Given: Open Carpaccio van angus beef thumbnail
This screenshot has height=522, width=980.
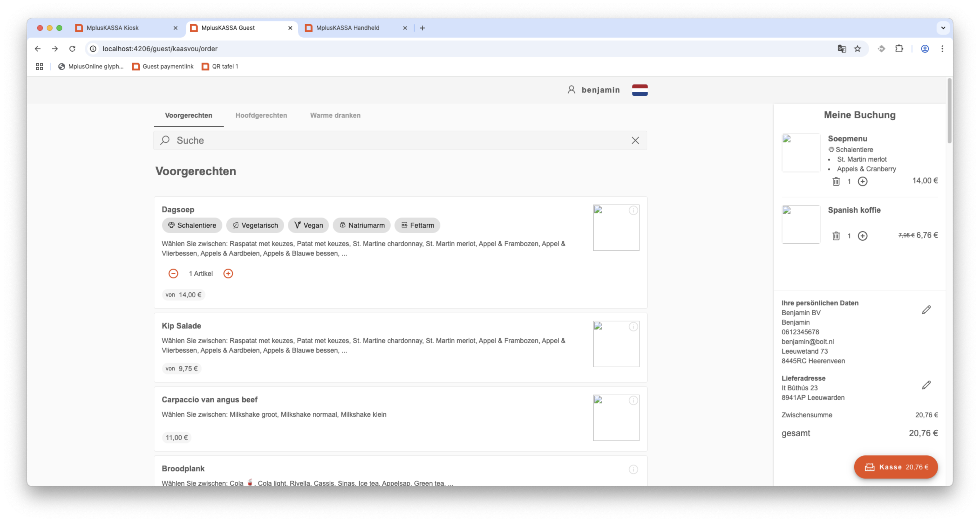Looking at the screenshot, I should tap(616, 418).
